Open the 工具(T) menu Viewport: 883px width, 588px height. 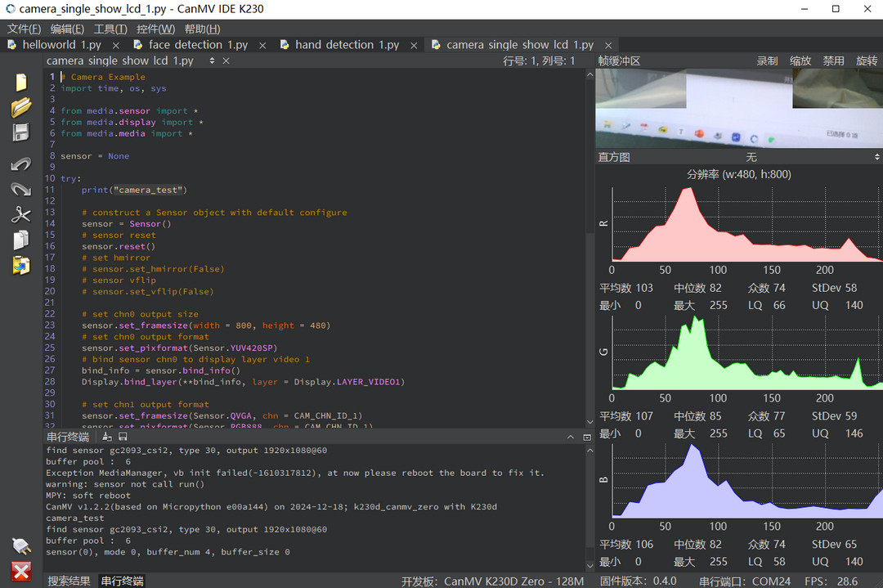[x=110, y=29]
